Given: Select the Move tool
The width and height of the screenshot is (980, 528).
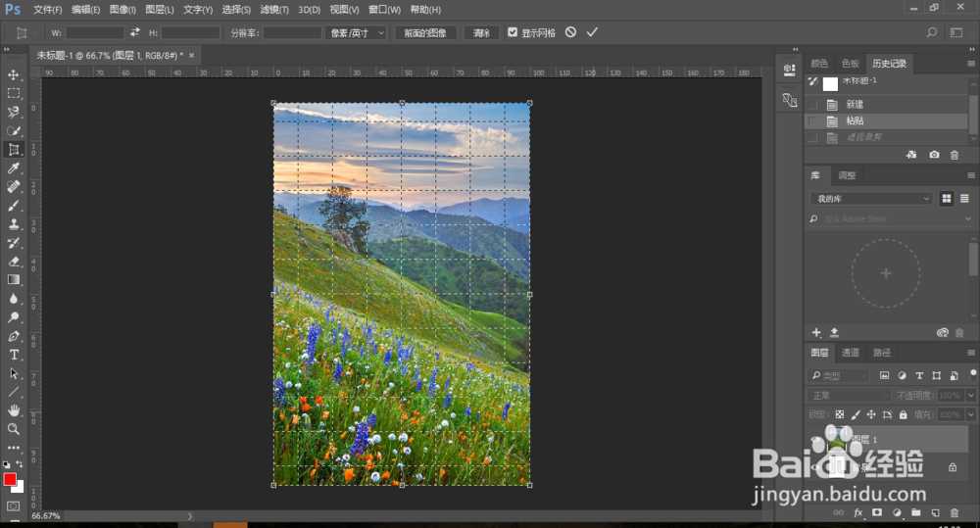Looking at the screenshot, I should (13, 75).
